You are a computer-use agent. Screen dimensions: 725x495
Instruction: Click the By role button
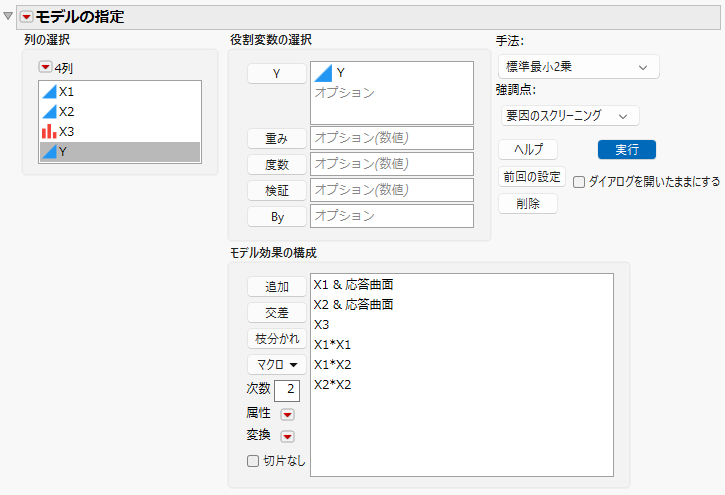click(276, 217)
